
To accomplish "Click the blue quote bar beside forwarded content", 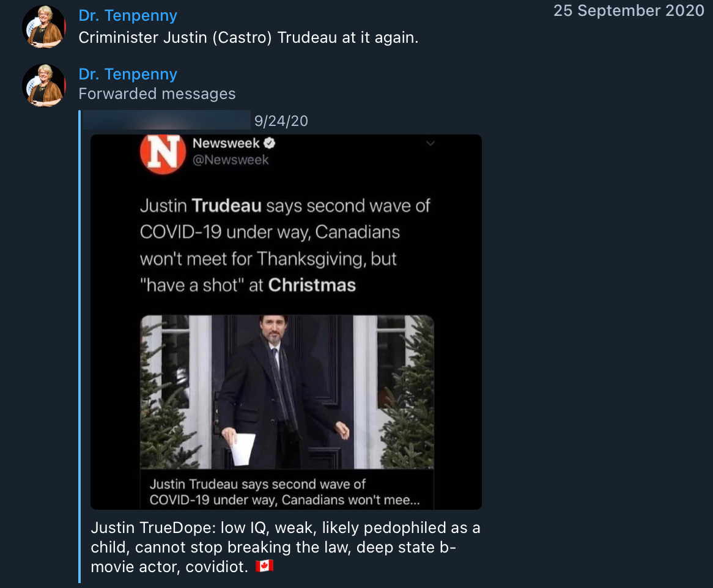I will pyautogui.click(x=80, y=342).
